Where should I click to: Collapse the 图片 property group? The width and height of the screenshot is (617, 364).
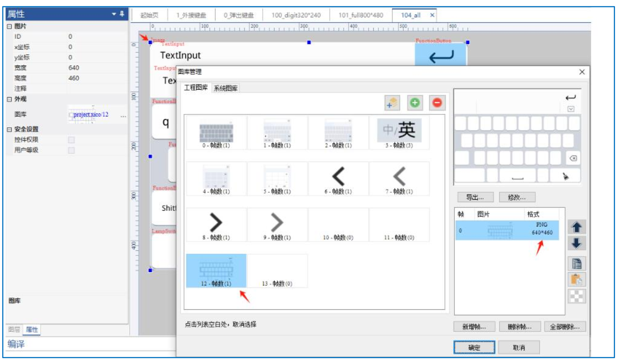[x=10, y=26]
